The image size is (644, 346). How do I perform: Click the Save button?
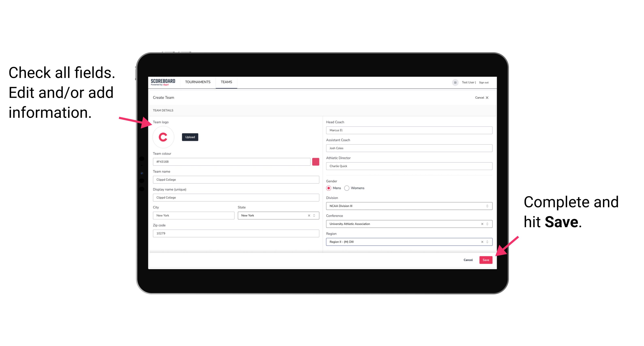pyautogui.click(x=486, y=259)
